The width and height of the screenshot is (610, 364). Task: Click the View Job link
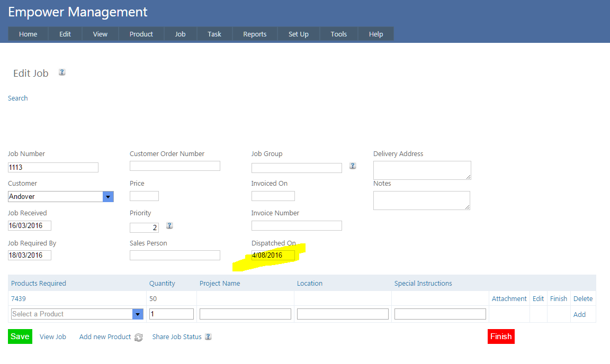53,336
